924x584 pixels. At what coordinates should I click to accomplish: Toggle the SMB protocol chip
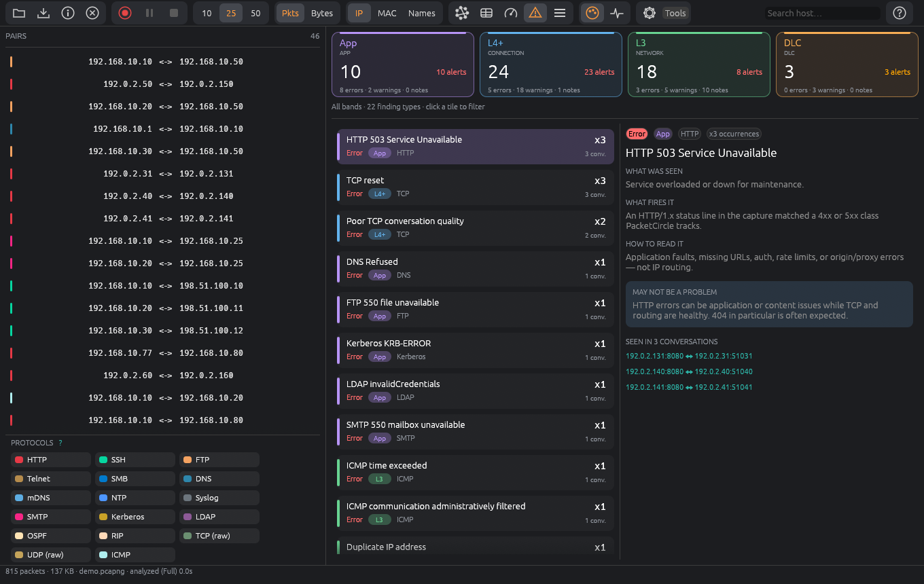point(135,479)
